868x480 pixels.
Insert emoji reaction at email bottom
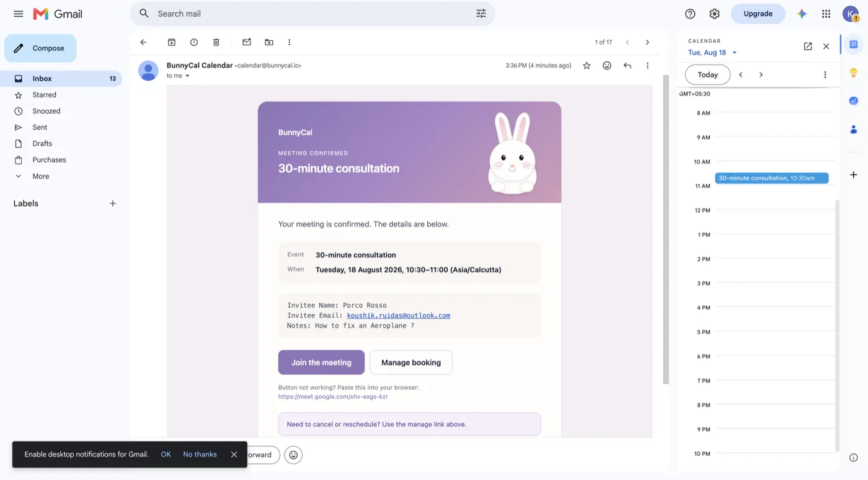293,455
